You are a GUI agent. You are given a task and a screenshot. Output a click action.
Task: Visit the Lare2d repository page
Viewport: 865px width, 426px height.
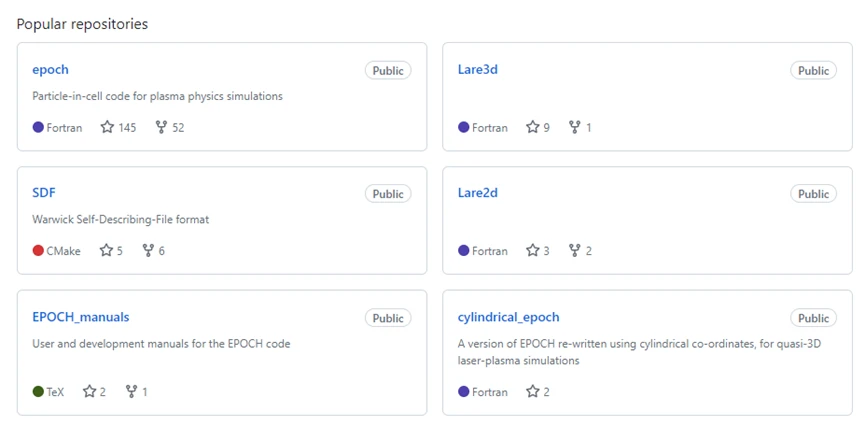click(478, 193)
